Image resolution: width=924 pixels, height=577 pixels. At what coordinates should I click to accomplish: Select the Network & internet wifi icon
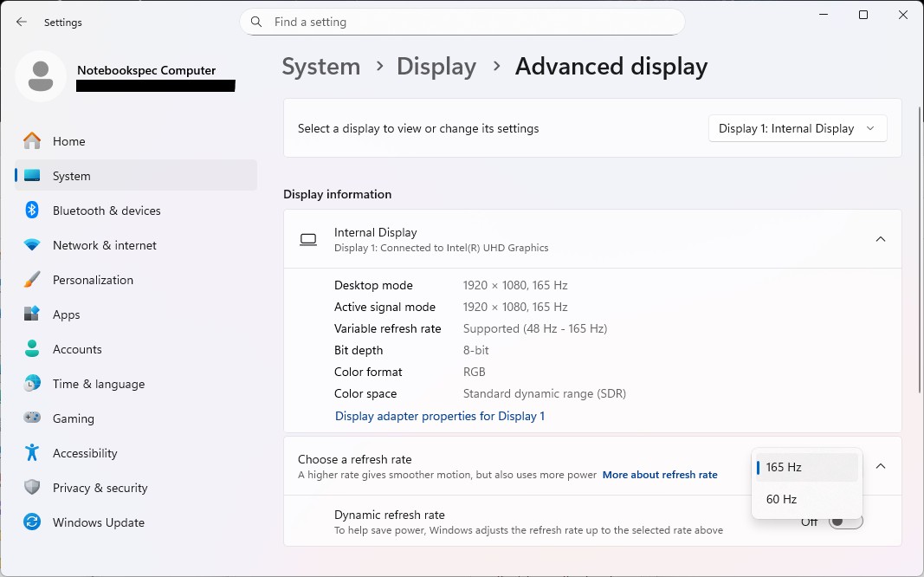pos(32,245)
